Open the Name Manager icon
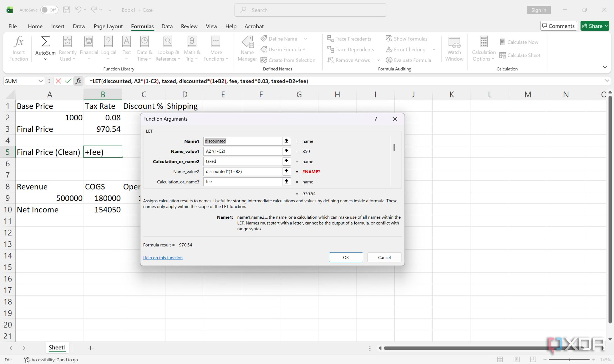 (x=247, y=42)
